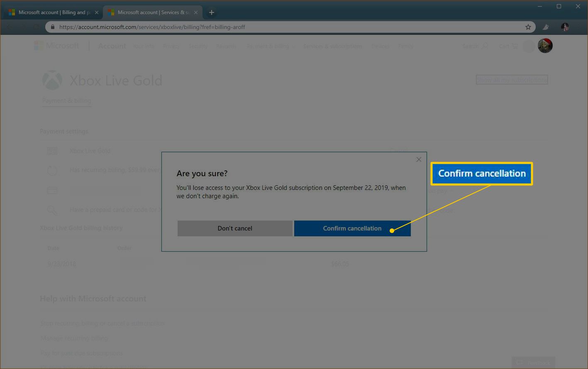Click the prepaid card key icon
Screen dimensions: 588x369
coord(52,210)
